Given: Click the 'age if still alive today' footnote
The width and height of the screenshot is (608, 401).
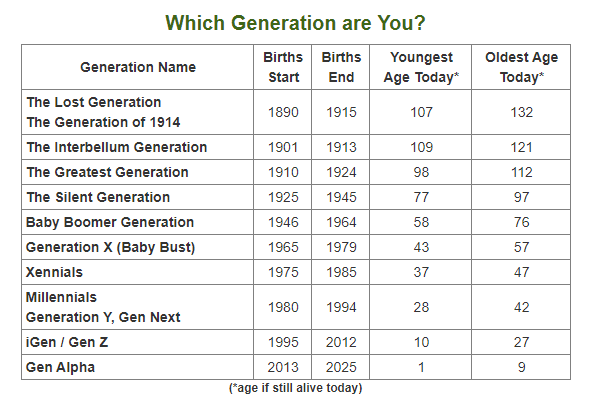Looking at the screenshot, I should (x=294, y=388).
